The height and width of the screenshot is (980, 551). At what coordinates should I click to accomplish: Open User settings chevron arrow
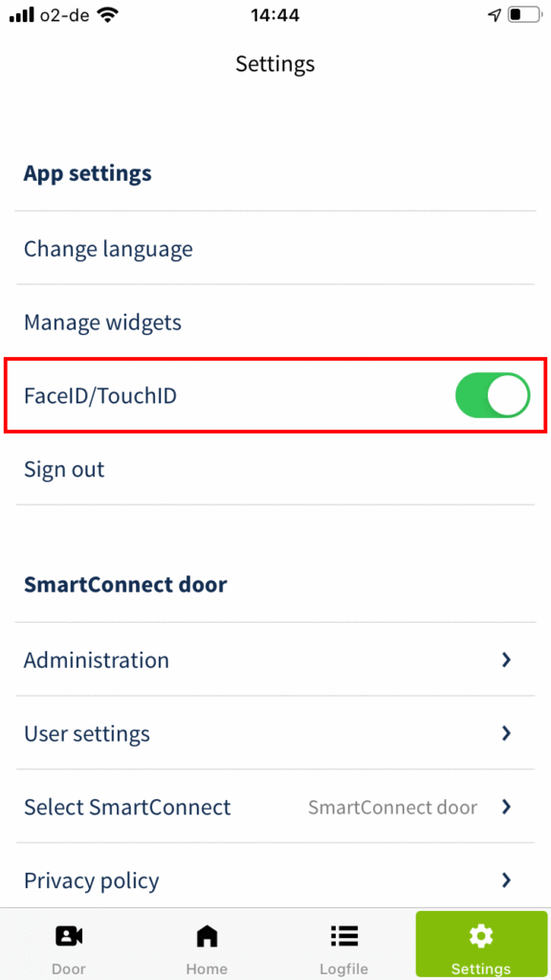coord(507,733)
